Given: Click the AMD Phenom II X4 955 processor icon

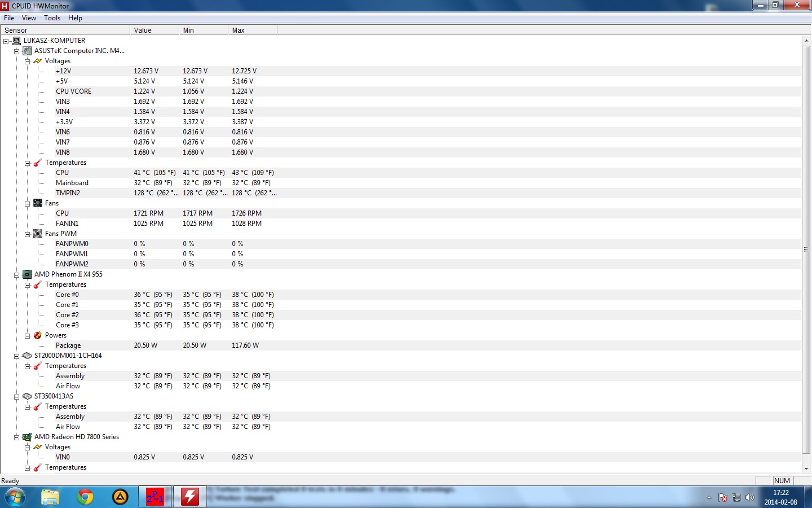Looking at the screenshot, I should click(x=27, y=274).
